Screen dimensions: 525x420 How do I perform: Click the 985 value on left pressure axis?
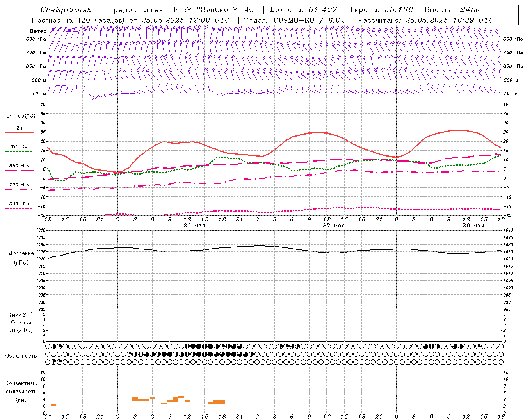(x=41, y=309)
